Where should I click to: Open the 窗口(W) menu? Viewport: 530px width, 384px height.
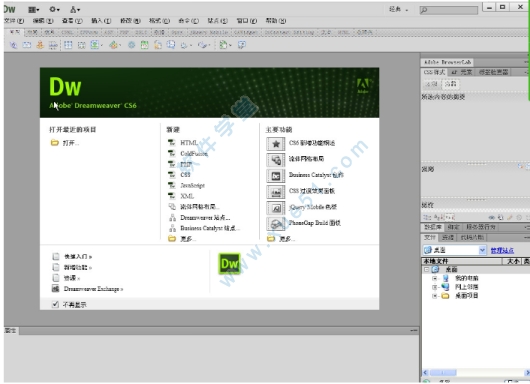point(246,21)
